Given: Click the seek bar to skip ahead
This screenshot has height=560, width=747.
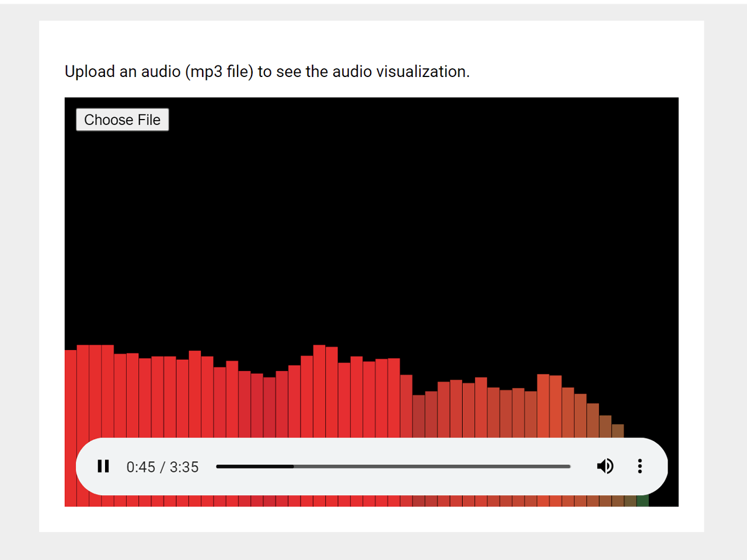Looking at the screenshot, I should pos(438,466).
